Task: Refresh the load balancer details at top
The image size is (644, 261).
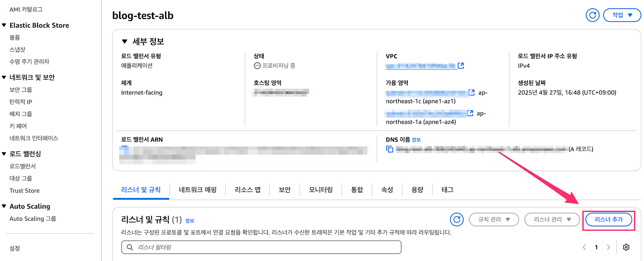Action: pyautogui.click(x=592, y=15)
